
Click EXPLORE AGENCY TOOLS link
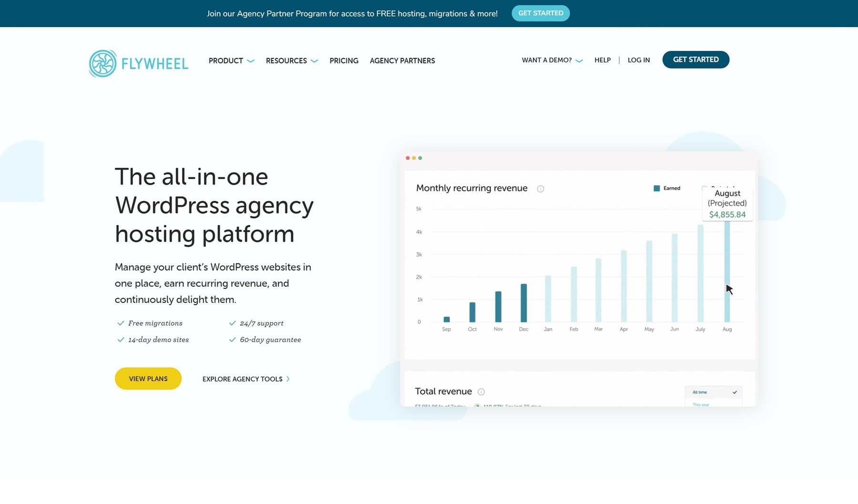click(x=242, y=379)
